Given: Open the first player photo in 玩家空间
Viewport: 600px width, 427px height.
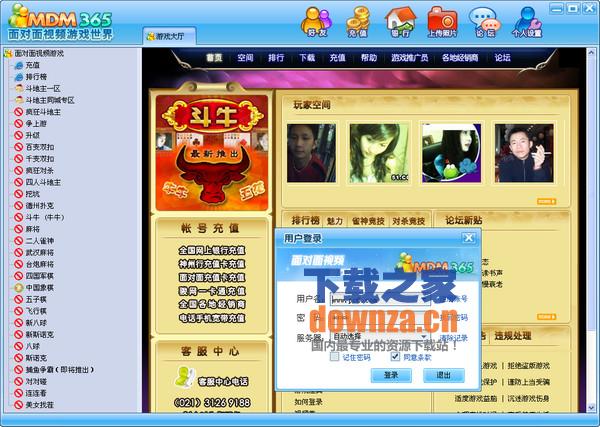Looking at the screenshot, I should click(311, 153).
